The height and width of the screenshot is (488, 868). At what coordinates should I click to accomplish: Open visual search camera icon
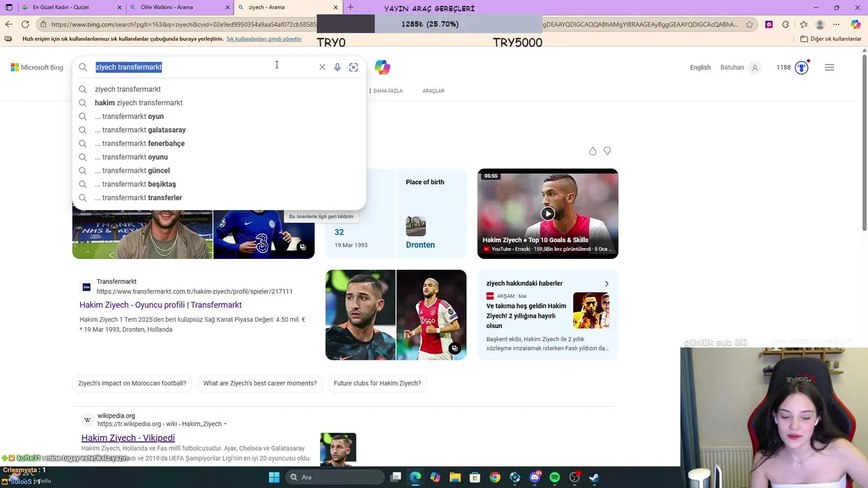353,67
